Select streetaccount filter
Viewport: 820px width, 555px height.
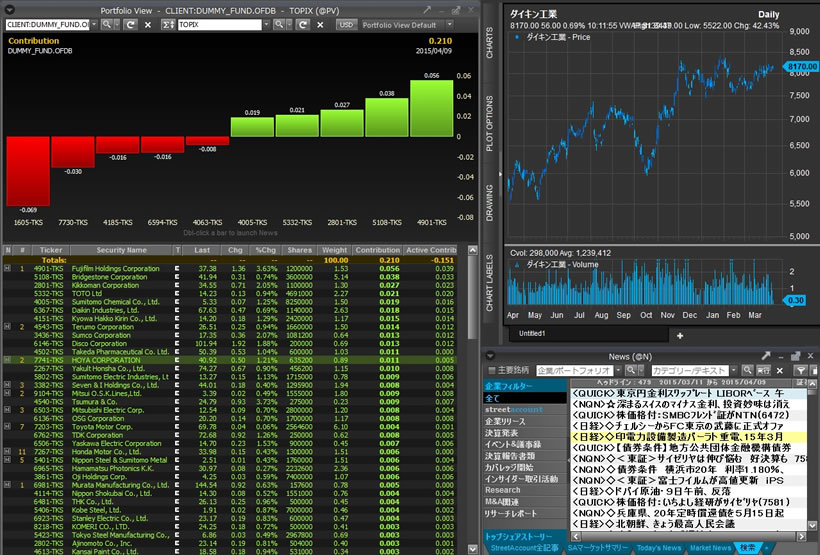tap(525, 410)
